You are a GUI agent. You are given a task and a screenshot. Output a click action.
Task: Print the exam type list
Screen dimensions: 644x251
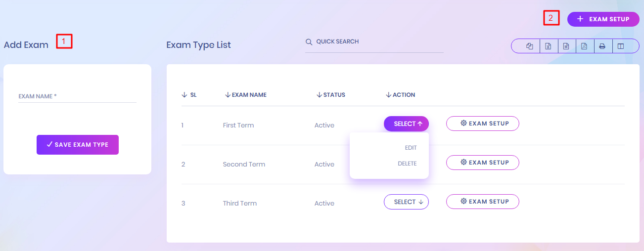click(x=602, y=46)
